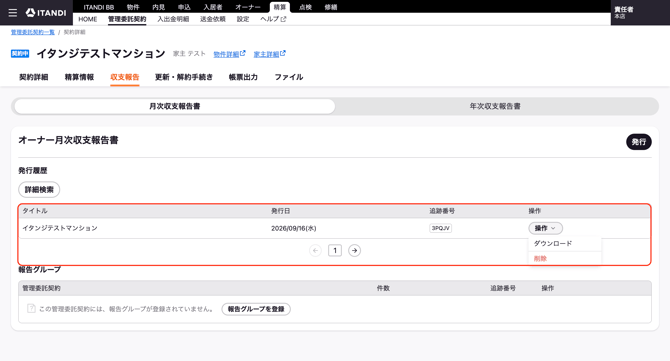Viewport: 670px width, 361px height.
Task: Open 詳細検索 search options
Action: click(39, 190)
